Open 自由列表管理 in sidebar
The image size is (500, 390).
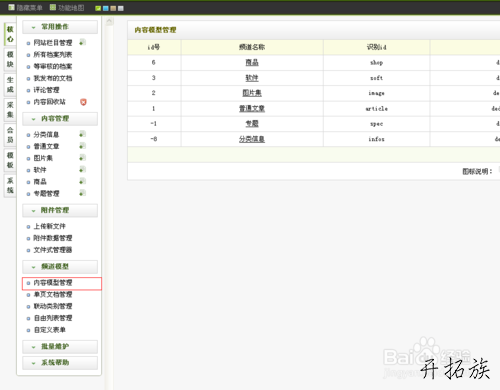click(x=53, y=318)
